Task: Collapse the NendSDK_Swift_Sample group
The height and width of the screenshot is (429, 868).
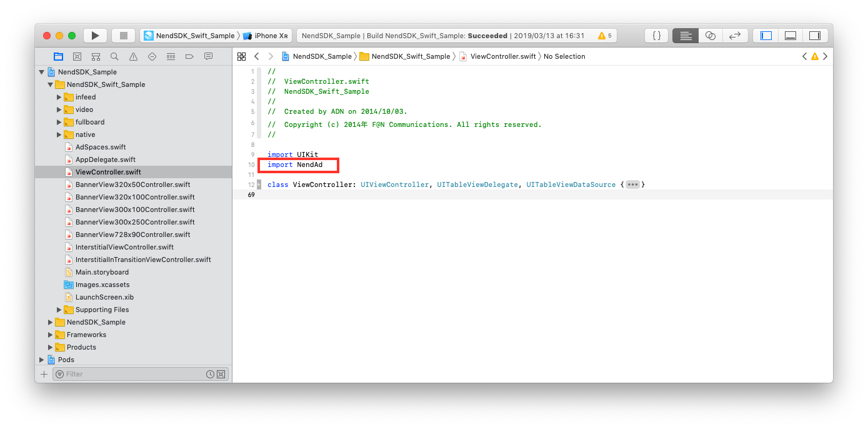Action: click(x=50, y=84)
